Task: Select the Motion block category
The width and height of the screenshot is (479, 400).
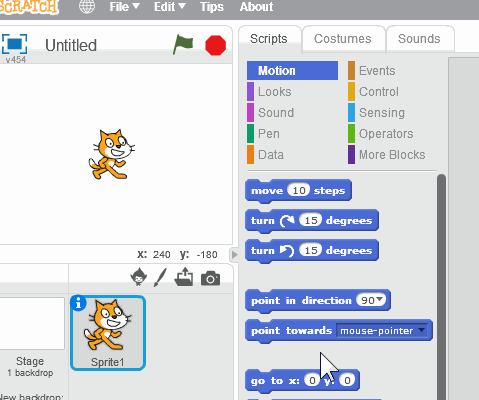Action: 292,71
